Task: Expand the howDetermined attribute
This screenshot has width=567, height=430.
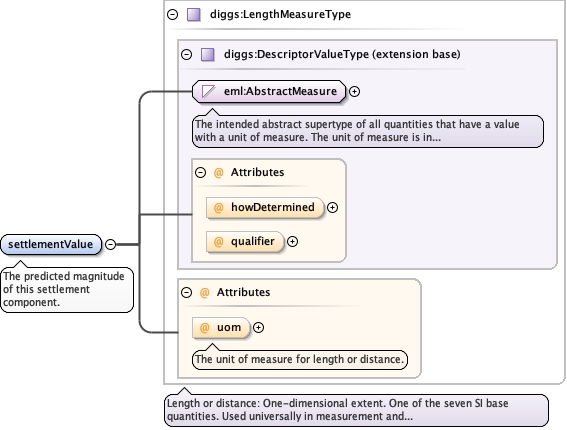Action: 332,208
